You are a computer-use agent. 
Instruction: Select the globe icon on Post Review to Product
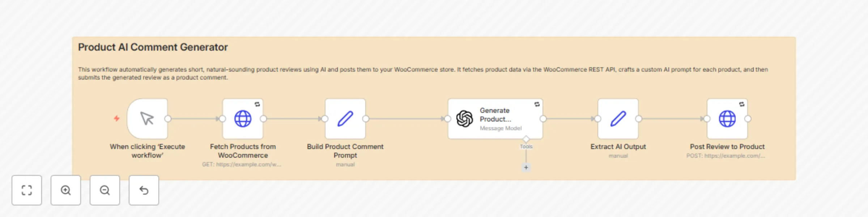click(x=727, y=118)
